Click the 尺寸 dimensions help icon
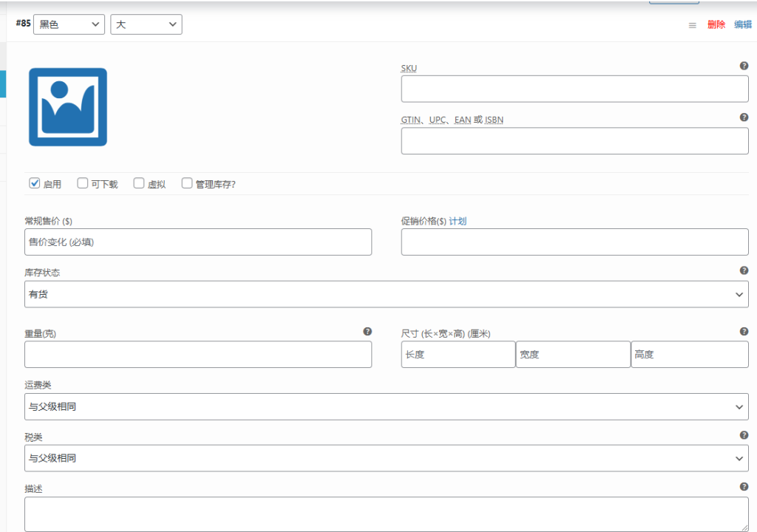The width and height of the screenshot is (757, 532). pyautogui.click(x=744, y=332)
